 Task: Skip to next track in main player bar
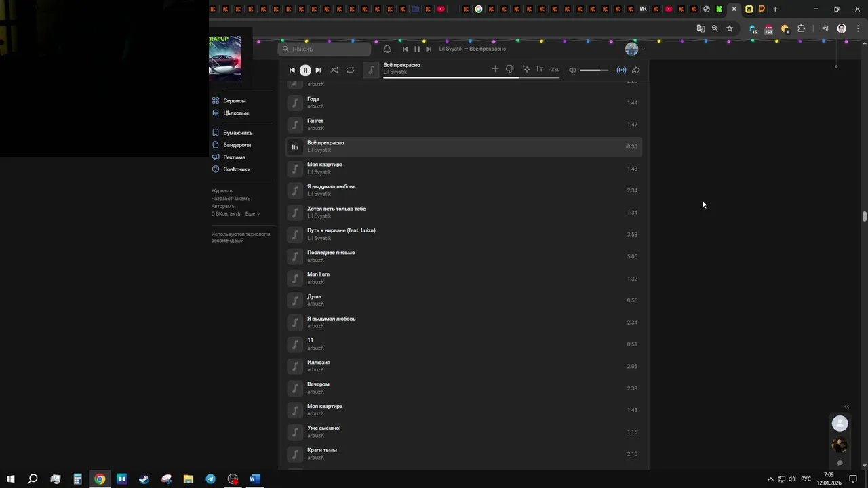(x=318, y=70)
